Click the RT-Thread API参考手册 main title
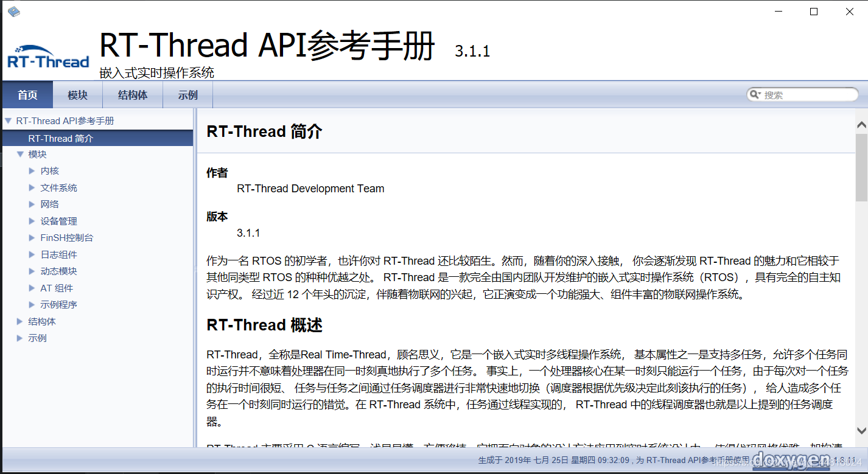Image resolution: width=868 pixels, height=474 pixels. [x=268, y=46]
